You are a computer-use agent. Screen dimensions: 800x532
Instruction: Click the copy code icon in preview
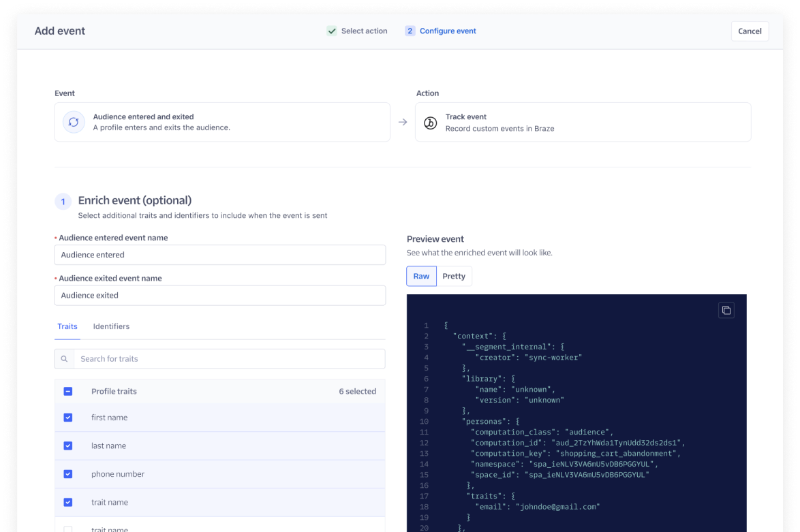pyautogui.click(x=726, y=310)
